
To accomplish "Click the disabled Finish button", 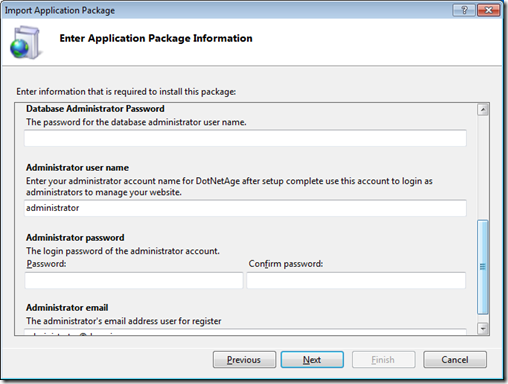I will (x=383, y=360).
